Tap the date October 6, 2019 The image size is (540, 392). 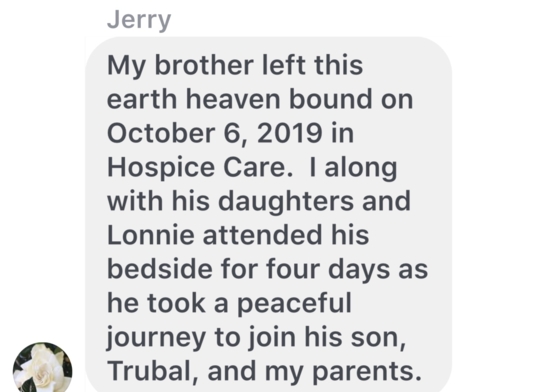click(215, 133)
